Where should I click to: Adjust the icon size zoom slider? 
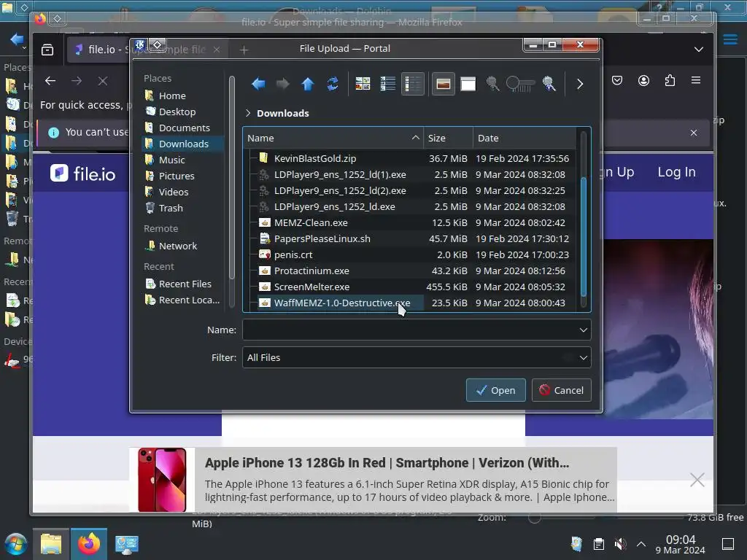(520, 85)
